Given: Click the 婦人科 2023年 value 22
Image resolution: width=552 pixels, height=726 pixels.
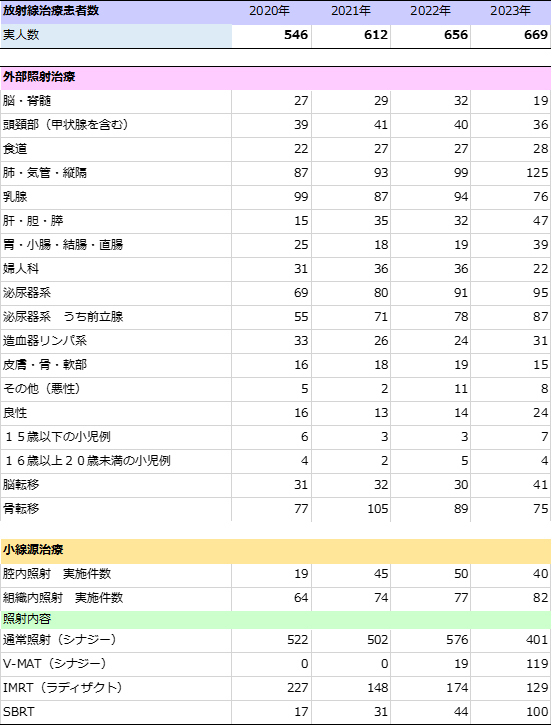Looking at the screenshot, I should point(540,269).
